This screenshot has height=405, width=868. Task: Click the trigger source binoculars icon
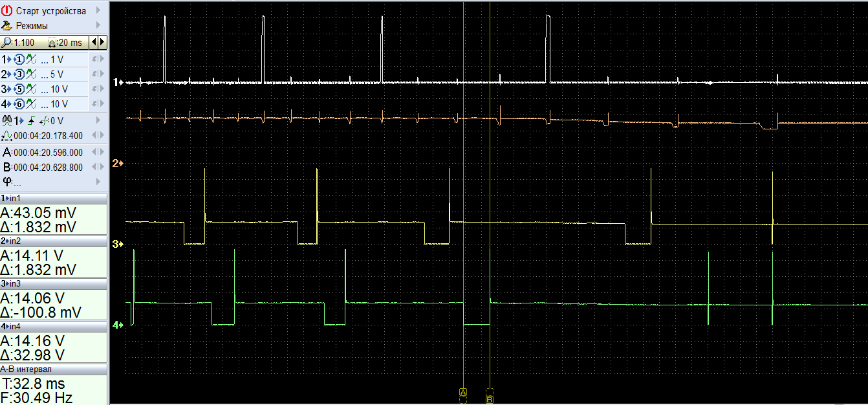click(7, 120)
